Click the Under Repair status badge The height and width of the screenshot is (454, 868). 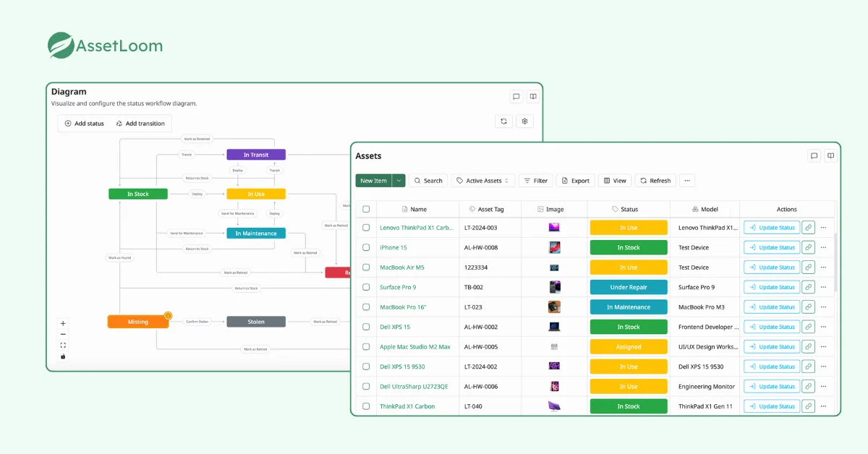(x=629, y=287)
